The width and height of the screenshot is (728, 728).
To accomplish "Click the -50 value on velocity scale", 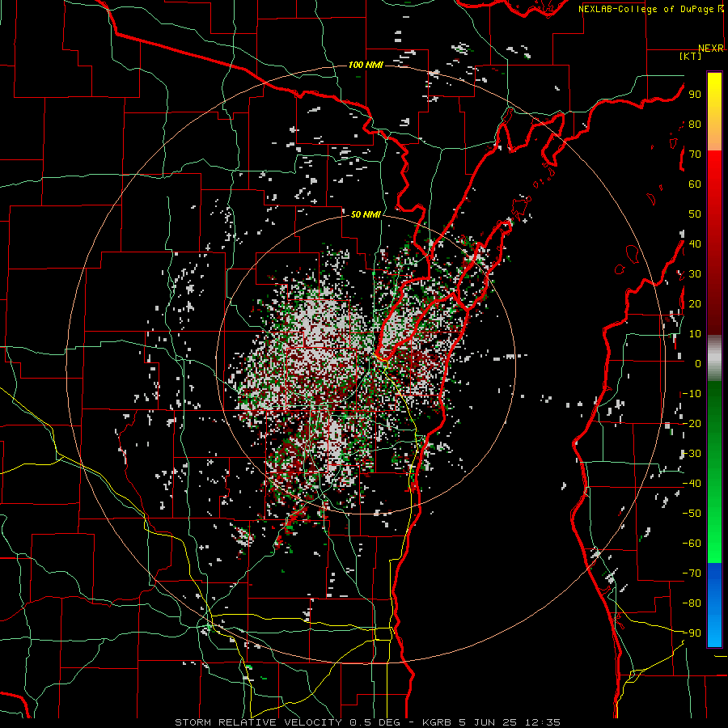I will [692, 514].
